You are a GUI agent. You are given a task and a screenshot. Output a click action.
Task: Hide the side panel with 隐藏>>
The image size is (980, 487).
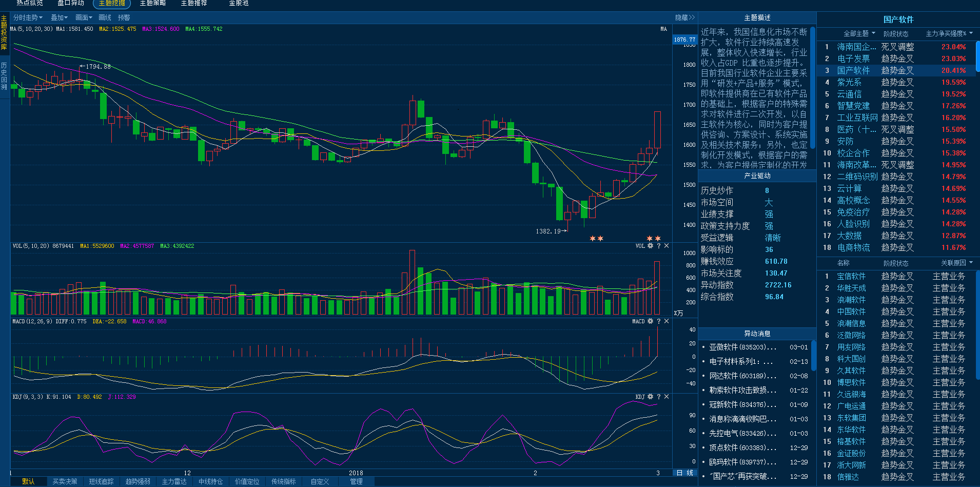point(684,17)
